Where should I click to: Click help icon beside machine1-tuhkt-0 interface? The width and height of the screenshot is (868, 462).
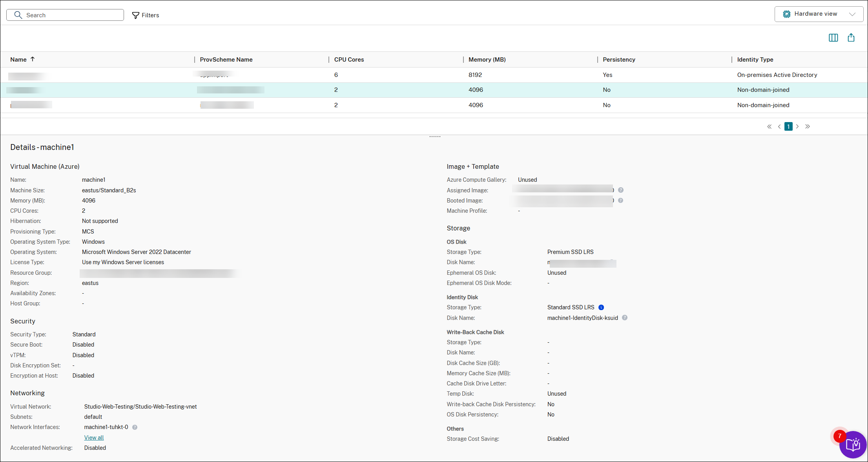tap(135, 427)
